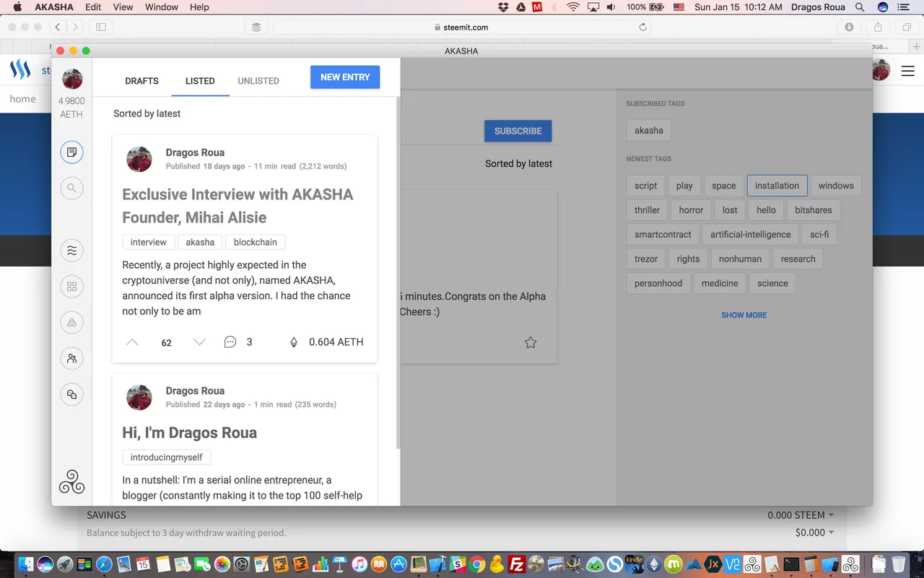The height and width of the screenshot is (578, 924).
Task: Open the chat bubbles icon in sidebar
Action: tap(71, 394)
